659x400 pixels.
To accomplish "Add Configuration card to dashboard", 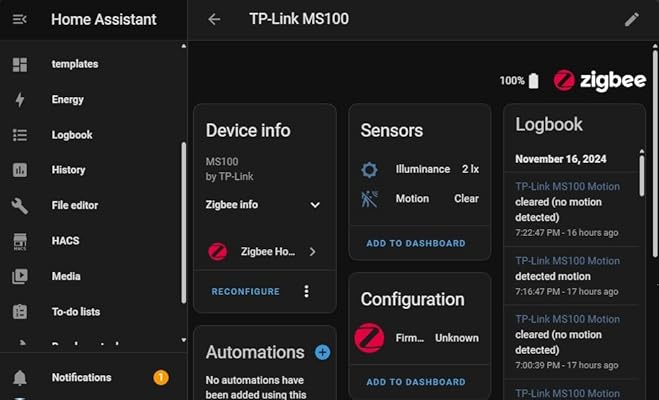I will point(415,382).
